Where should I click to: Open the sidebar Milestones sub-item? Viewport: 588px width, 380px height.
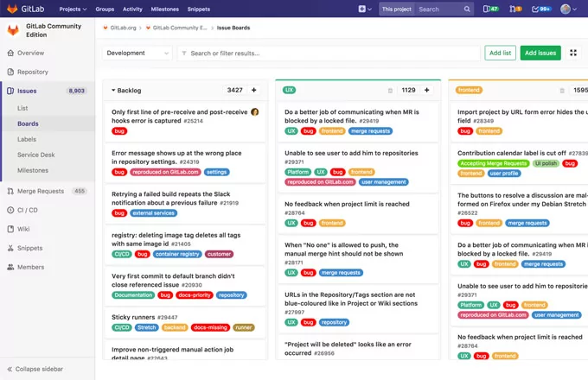coord(33,170)
